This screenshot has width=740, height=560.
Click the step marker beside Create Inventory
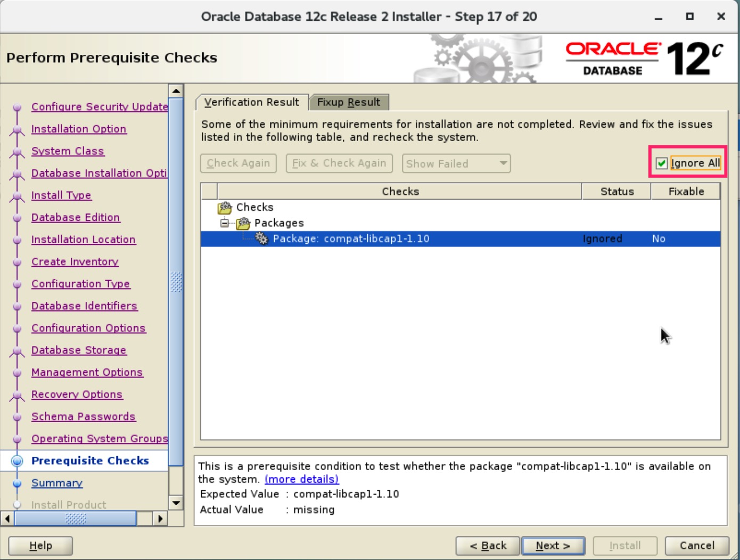coord(17,262)
